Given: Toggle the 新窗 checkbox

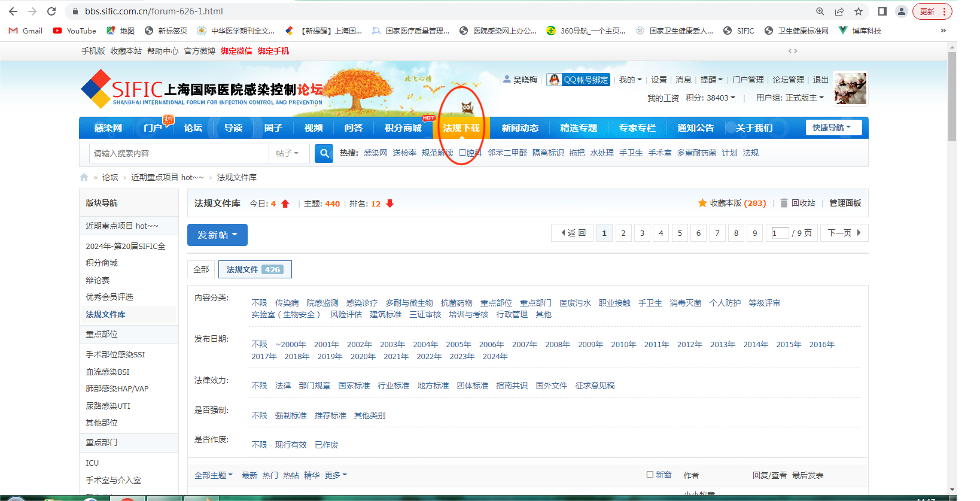Looking at the screenshot, I should [650, 475].
